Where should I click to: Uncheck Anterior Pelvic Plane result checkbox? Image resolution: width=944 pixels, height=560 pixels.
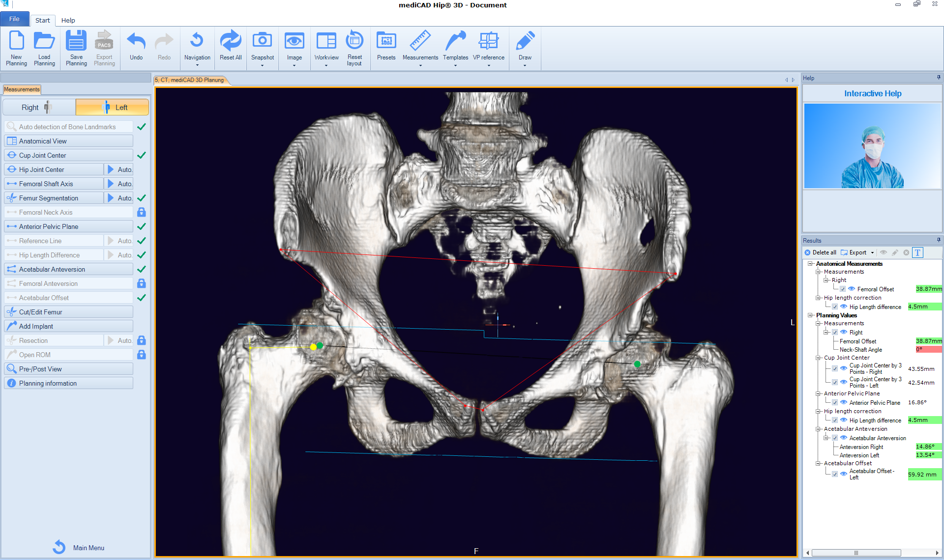835,403
